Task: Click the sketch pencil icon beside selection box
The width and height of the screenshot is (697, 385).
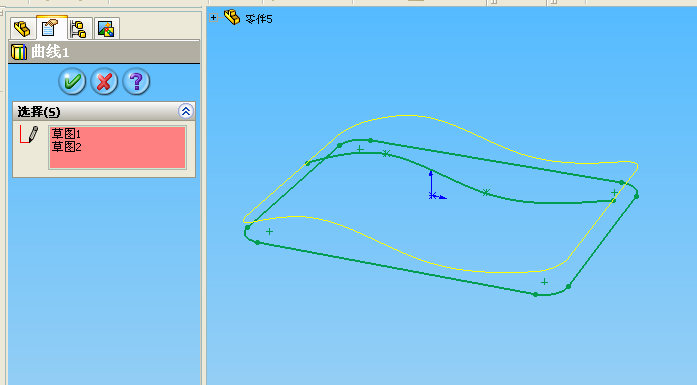Action: point(29,134)
